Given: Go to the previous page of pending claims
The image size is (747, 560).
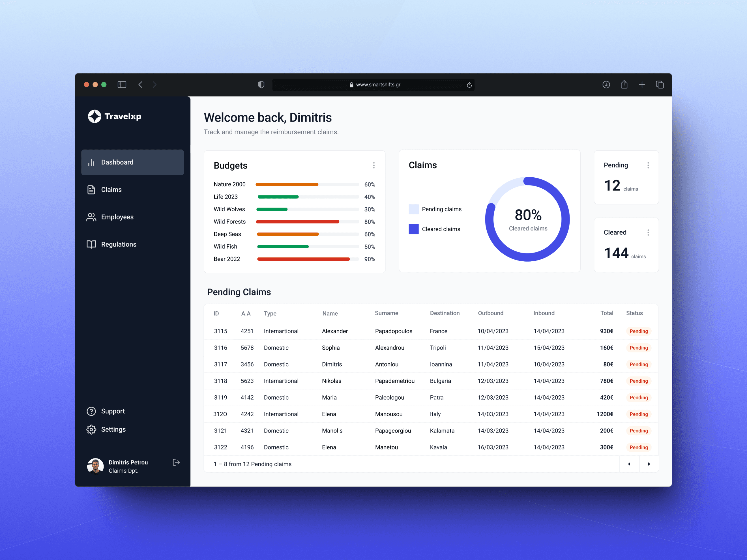Looking at the screenshot, I should (629, 464).
